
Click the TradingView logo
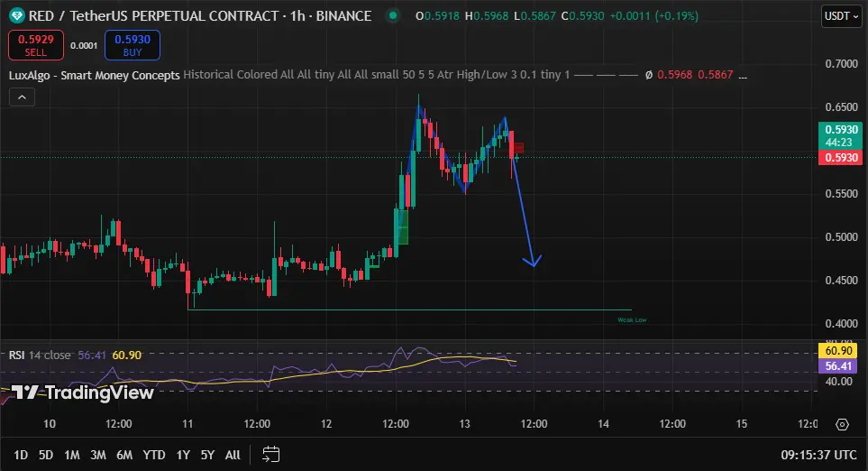tap(83, 392)
